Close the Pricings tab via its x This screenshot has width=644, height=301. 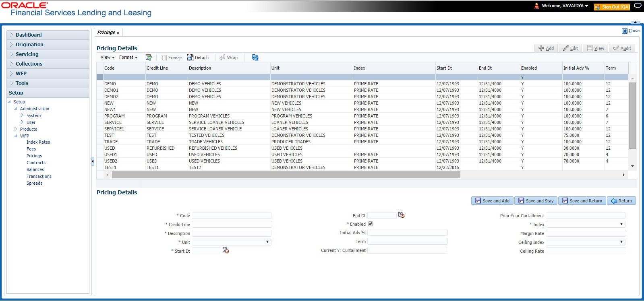118,33
